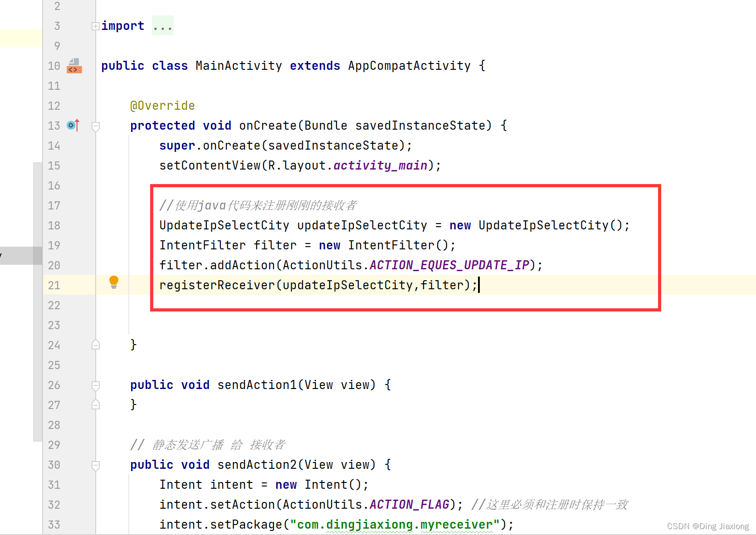Viewport: 756px width, 535px height.
Task: Click the override method gutter icon on line 13
Action: (x=73, y=125)
